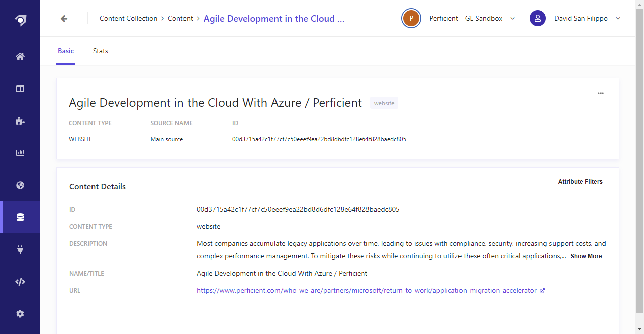Image resolution: width=644 pixels, height=334 pixels.
Task: Switch to the Stats tab
Action: tap(100, 51)
